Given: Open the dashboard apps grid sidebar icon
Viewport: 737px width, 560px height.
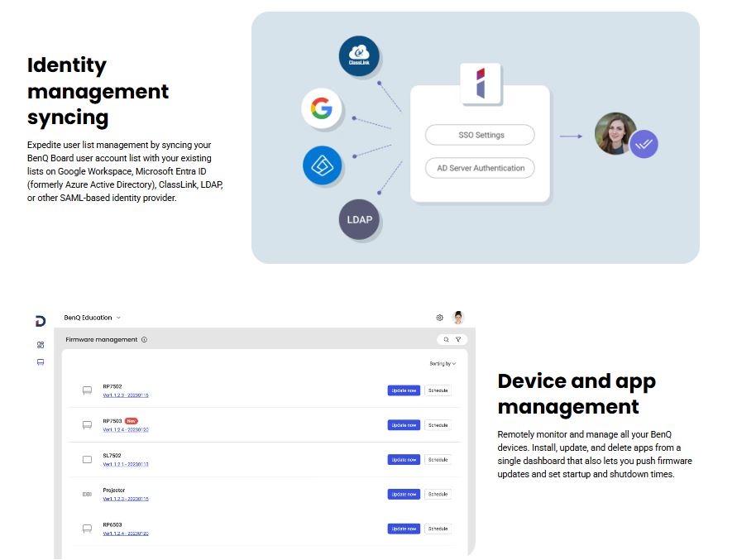Looking at the screenshot, I should [x=41, y=345].
